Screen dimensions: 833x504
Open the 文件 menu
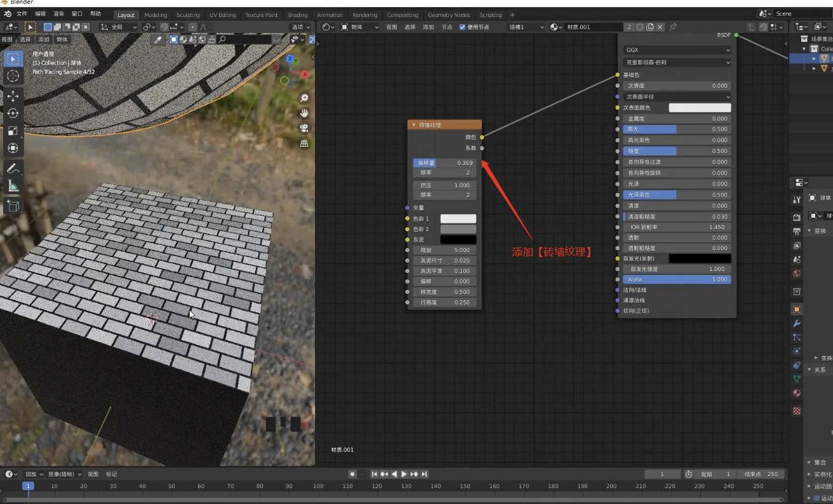click(22, 14)
